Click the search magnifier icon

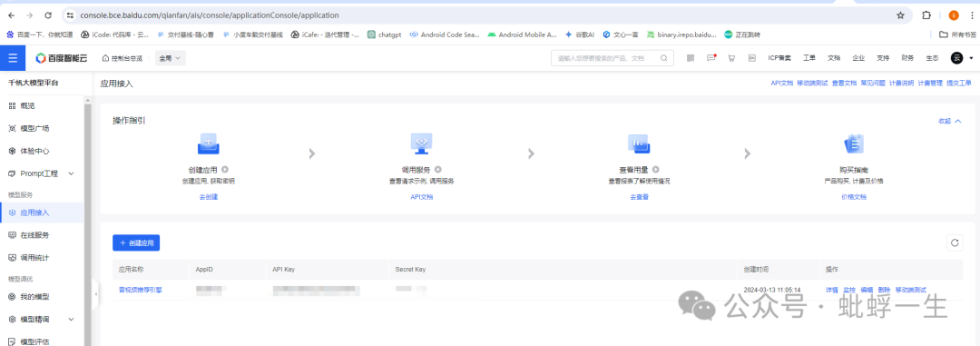pos(663,58)
